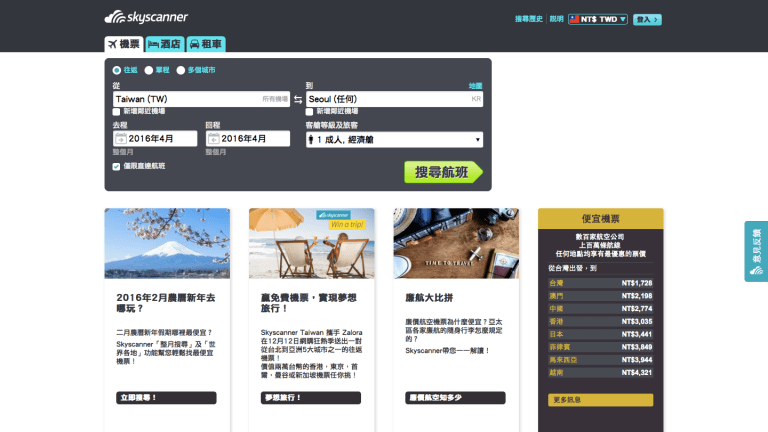Click 便宜機票 panel header

pos(600,219)
